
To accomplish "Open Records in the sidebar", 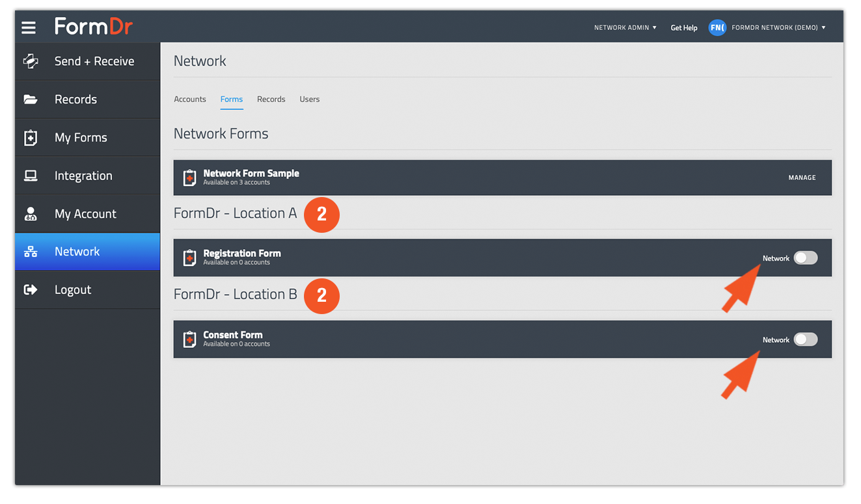I will (88, 99).
